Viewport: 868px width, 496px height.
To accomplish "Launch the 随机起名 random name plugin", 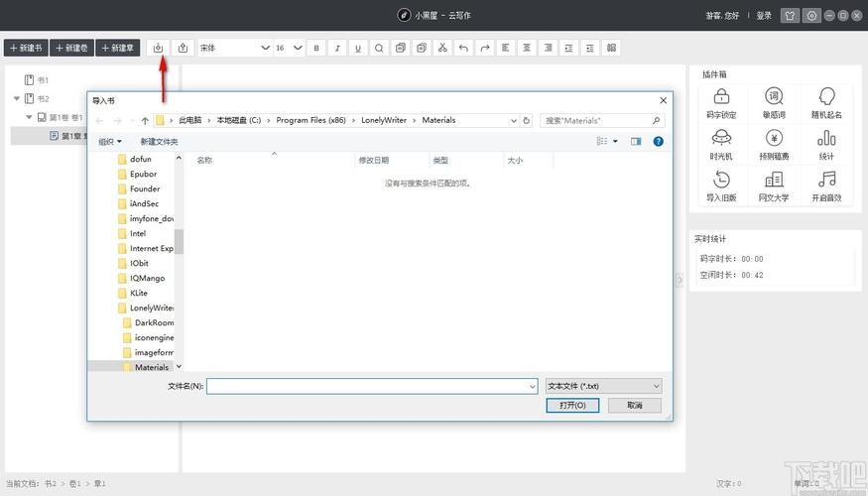I will click(826, 102).
